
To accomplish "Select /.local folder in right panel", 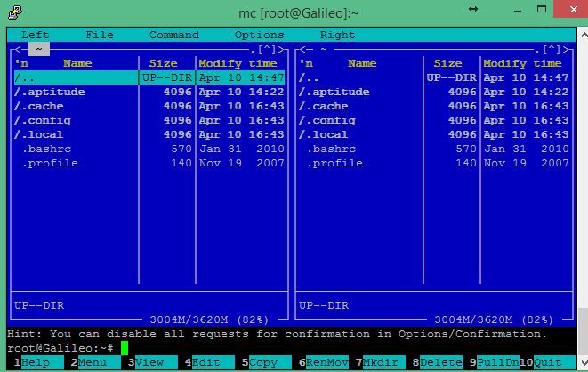I will coord(434,134).
